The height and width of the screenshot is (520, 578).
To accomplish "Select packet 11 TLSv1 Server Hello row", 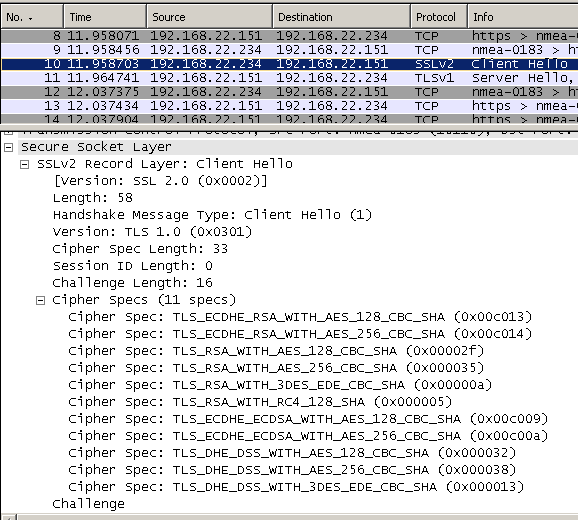I will [289, 78].
